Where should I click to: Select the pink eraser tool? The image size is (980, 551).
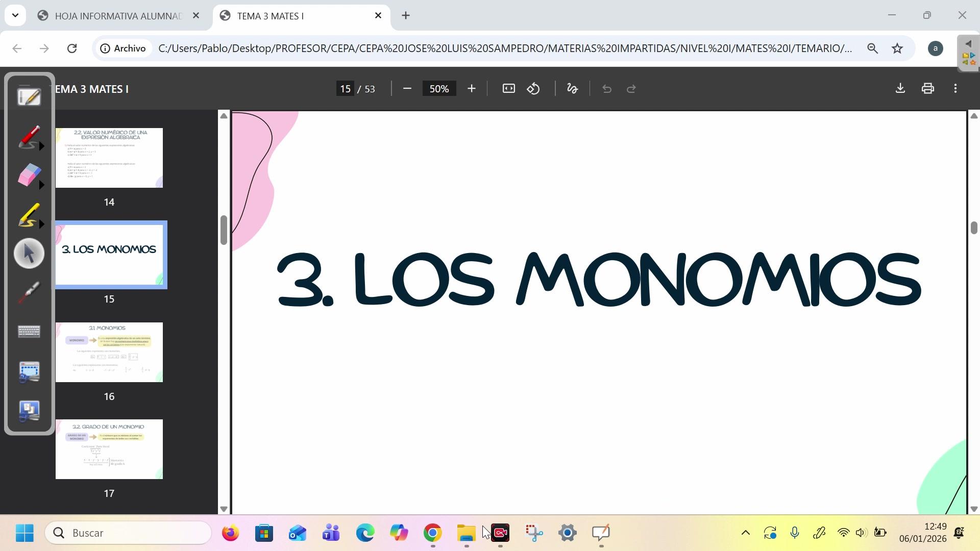pyautogui.click(x=28, y=175)
